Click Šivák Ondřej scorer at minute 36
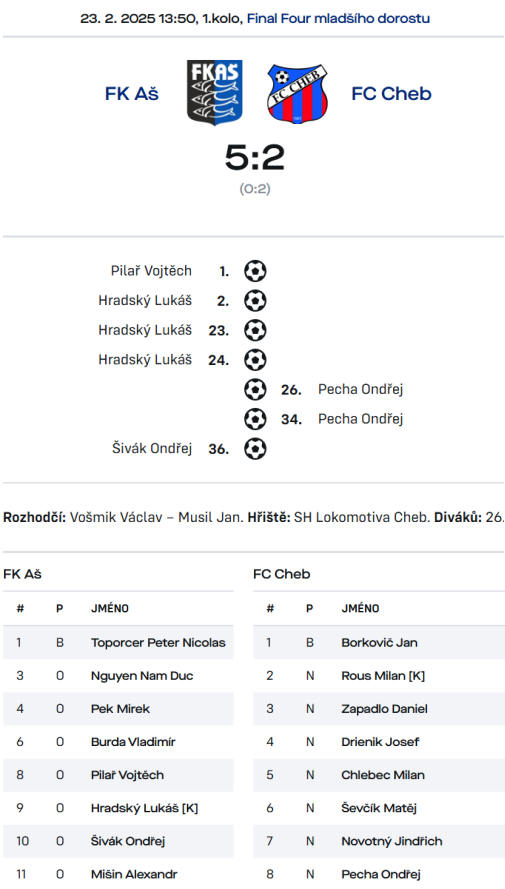Screen dimensions: 505x889 pos(152,448)
